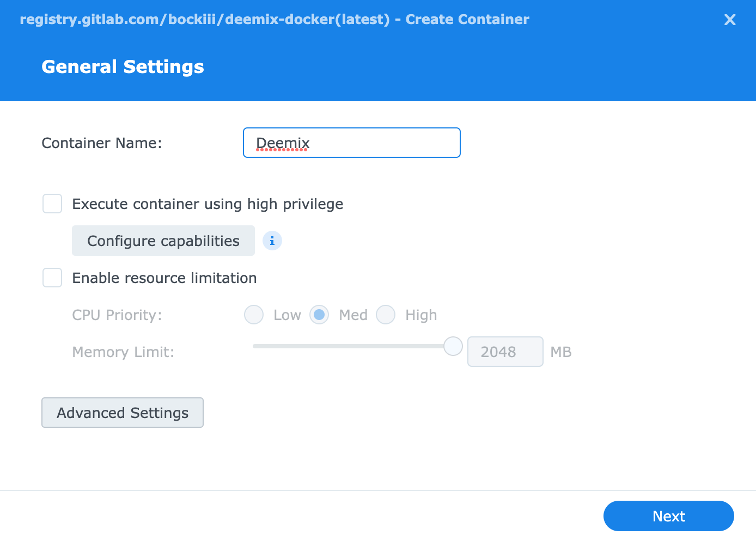Open Advanced Settings
Screen dimensions: 756x541
[x=123, y=413]
